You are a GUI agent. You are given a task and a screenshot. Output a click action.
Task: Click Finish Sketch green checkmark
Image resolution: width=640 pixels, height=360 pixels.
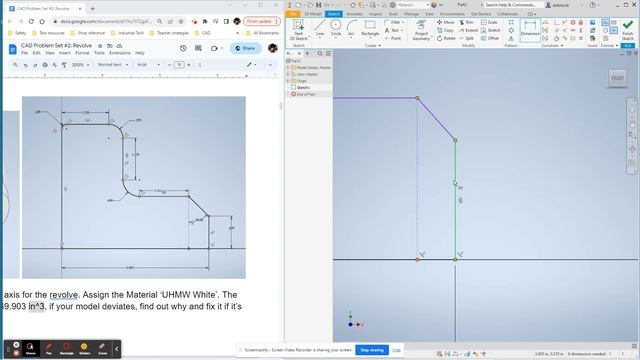pyautogui.click(x=628, y=29)
